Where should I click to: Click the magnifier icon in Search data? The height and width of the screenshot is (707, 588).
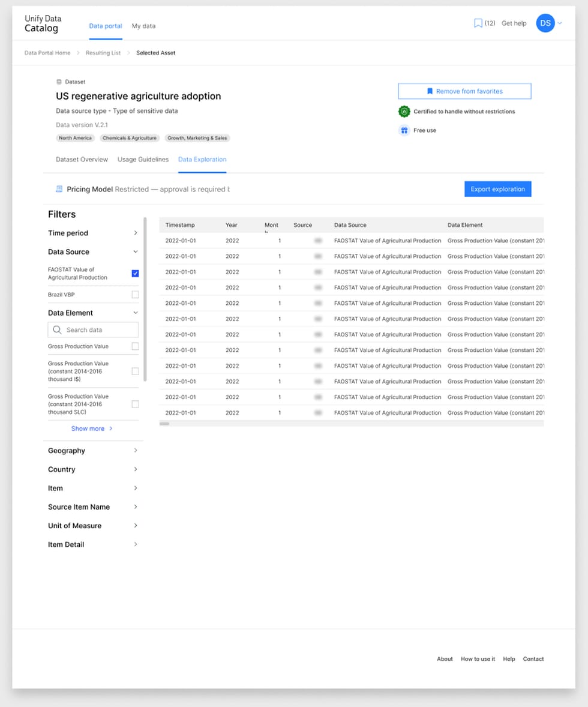pyautogui.click(x=57, y=329)
